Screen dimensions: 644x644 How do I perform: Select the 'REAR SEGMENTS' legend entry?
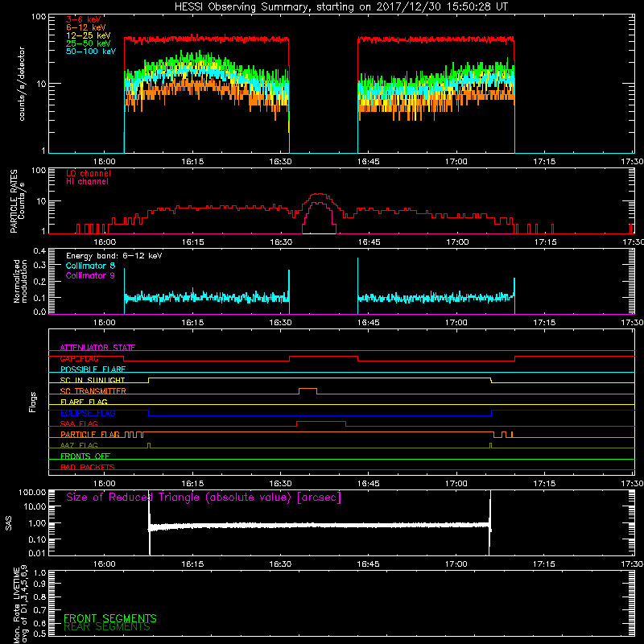(x=107, y=627)
